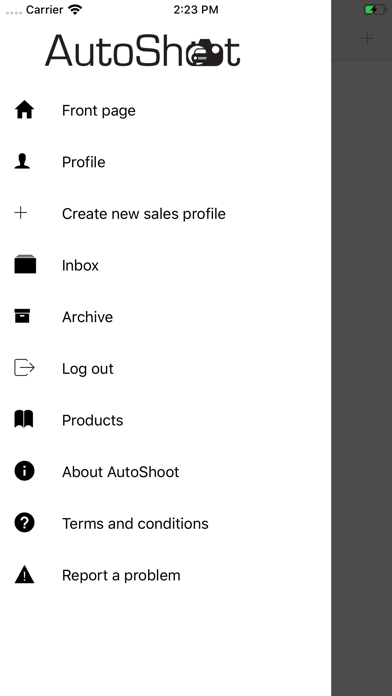392x696 pixels.
Task: Tap the question mark Terms icon
Action: [x=24, y=522]
